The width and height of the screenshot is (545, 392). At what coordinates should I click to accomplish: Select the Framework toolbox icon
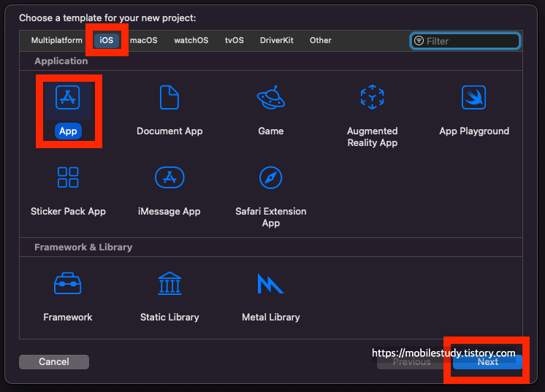tap(68, 283)
